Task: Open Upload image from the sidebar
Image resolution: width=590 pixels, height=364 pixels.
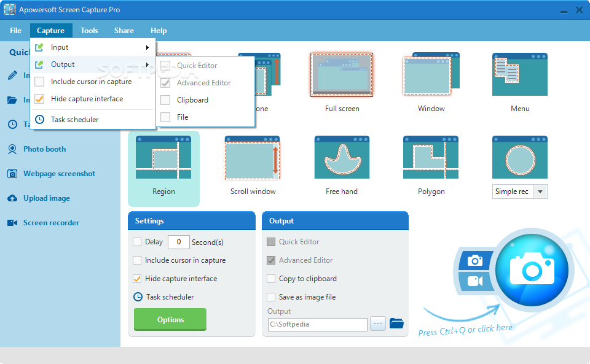Action: point(47,198)
